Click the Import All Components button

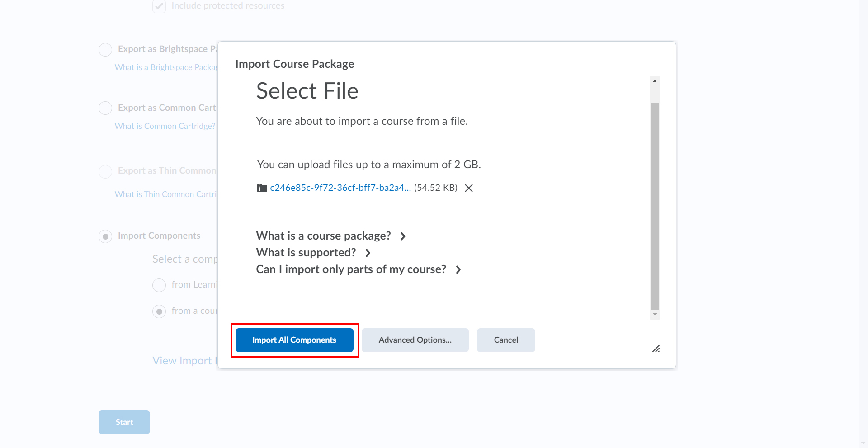[x=294, y=340]
